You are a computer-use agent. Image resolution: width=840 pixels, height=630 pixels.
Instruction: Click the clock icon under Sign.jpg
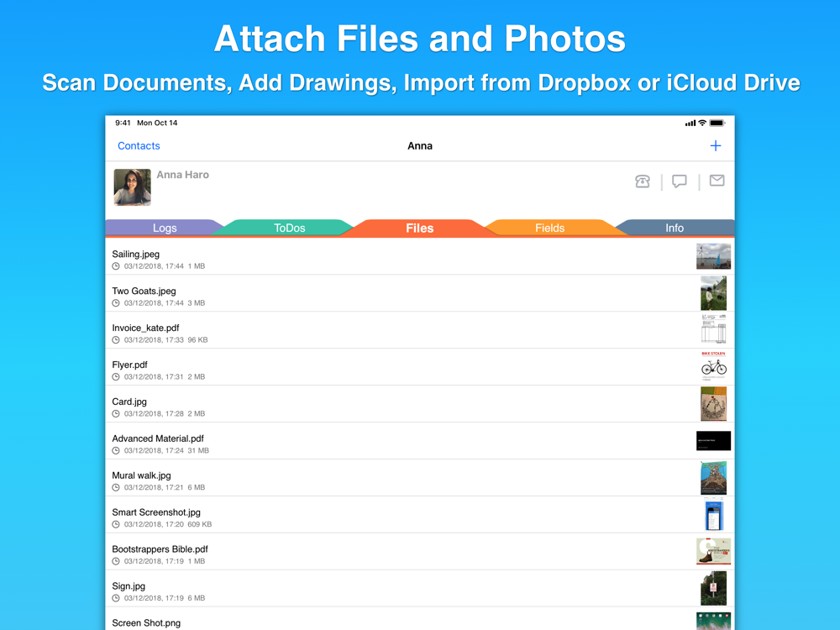pos(116,598)
